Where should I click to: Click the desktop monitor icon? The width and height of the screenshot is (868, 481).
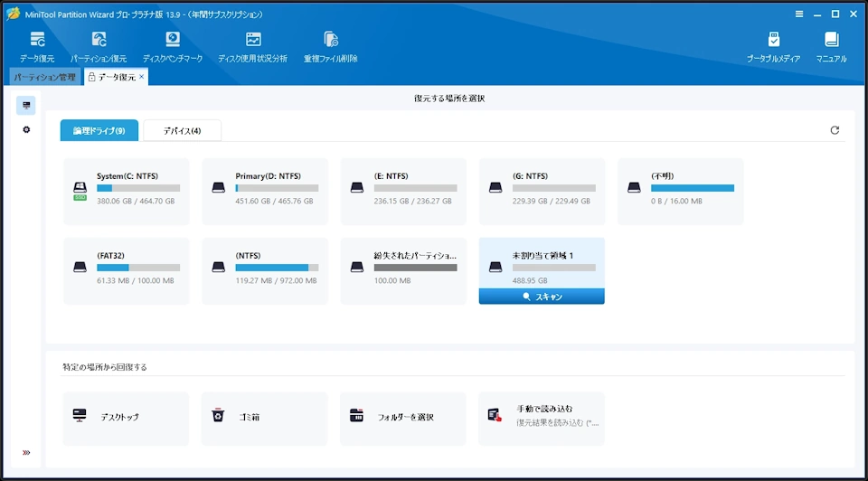click(80, 416)
